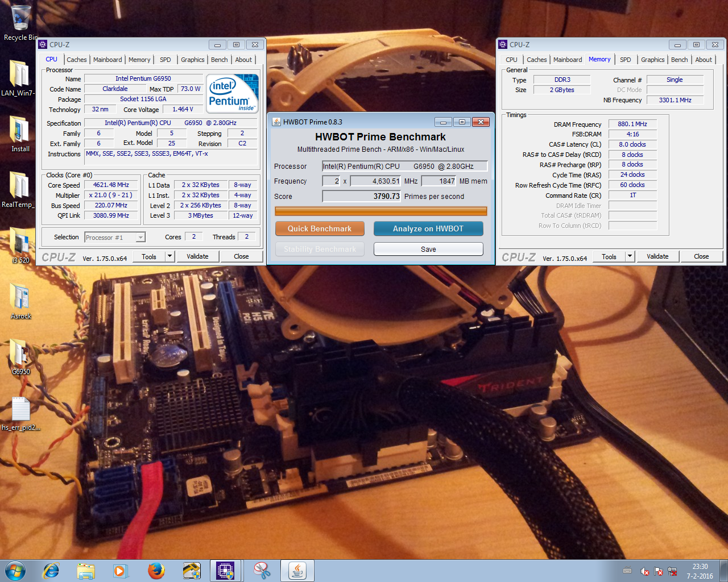Viewport: 728px width, 582px height.
Task: Switch to Memory tab in left CPU-Z
Action: pos(139,60)
